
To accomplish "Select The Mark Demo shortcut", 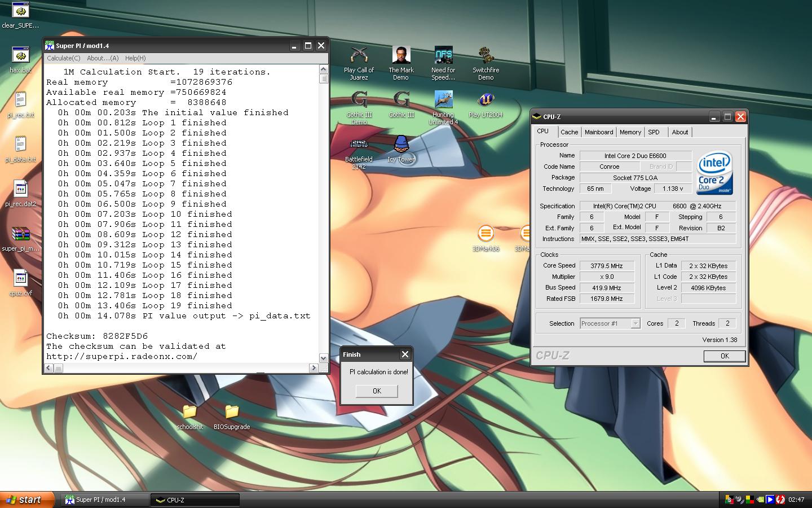I will click(401, 63).
